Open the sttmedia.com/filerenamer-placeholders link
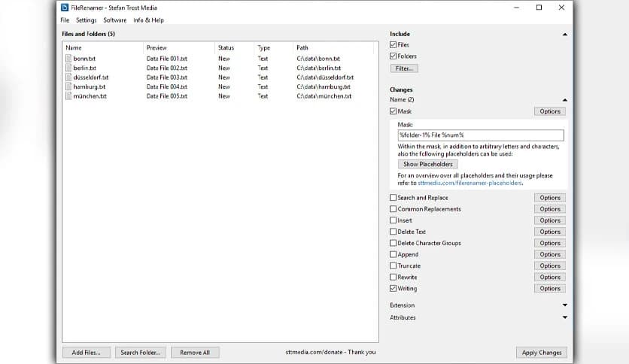The height and width of the screenshot is (364, 629). click(x=469, y=183)
